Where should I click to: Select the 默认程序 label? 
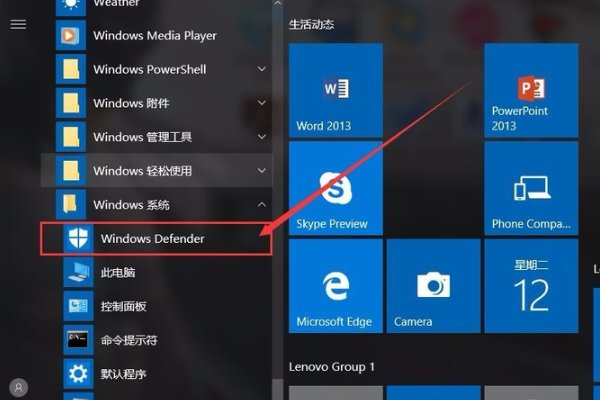(123, 374)
